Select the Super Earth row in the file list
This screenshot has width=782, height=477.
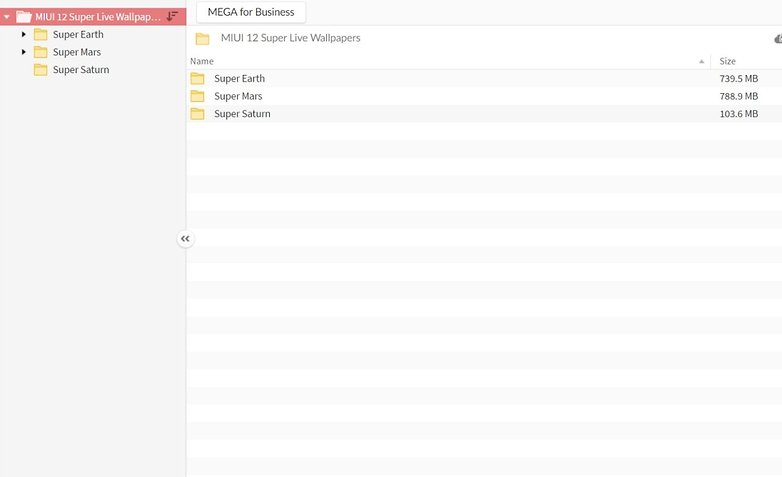(x=484, y=78)
